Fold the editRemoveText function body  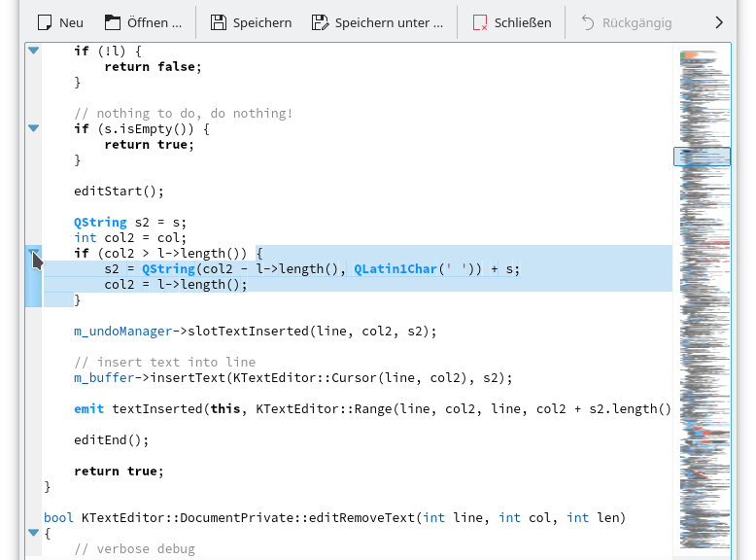pyautogui.click(x=33, y=533)
